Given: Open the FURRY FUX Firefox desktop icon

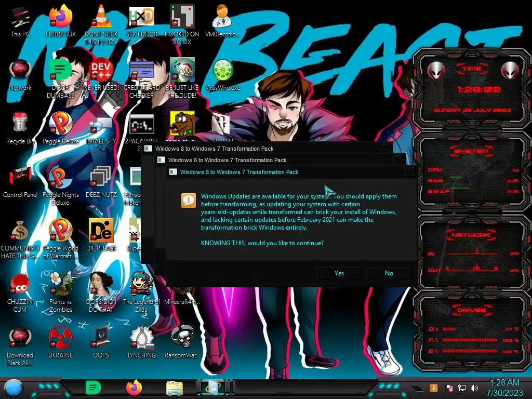Looking at the screenshot, I should (x=61, y=21).
